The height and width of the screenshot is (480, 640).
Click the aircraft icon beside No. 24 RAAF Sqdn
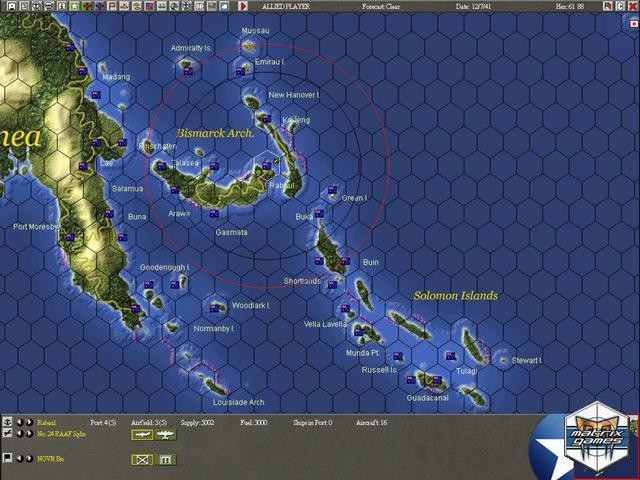click(7, 433)
